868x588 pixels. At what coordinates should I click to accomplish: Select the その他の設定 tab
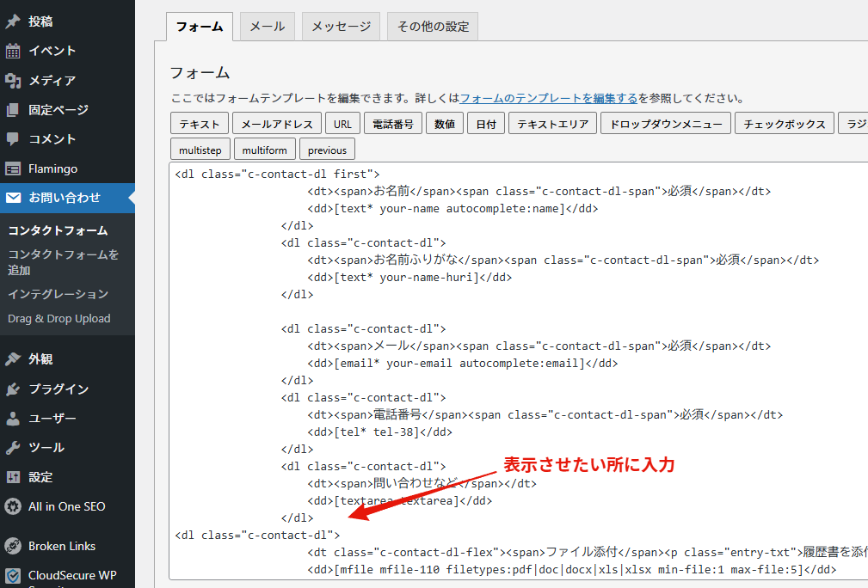click(x=433, y=27)
